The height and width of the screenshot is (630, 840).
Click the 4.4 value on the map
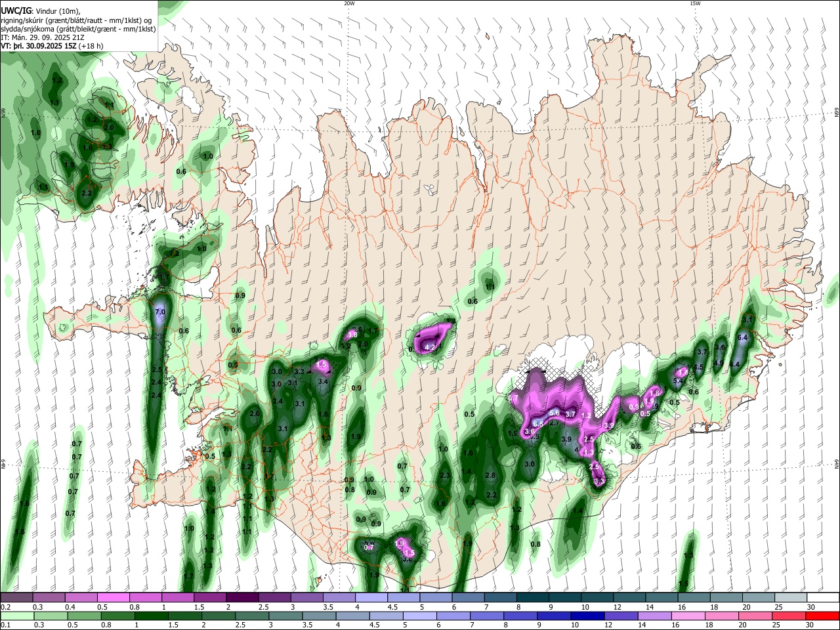(735, 364)
